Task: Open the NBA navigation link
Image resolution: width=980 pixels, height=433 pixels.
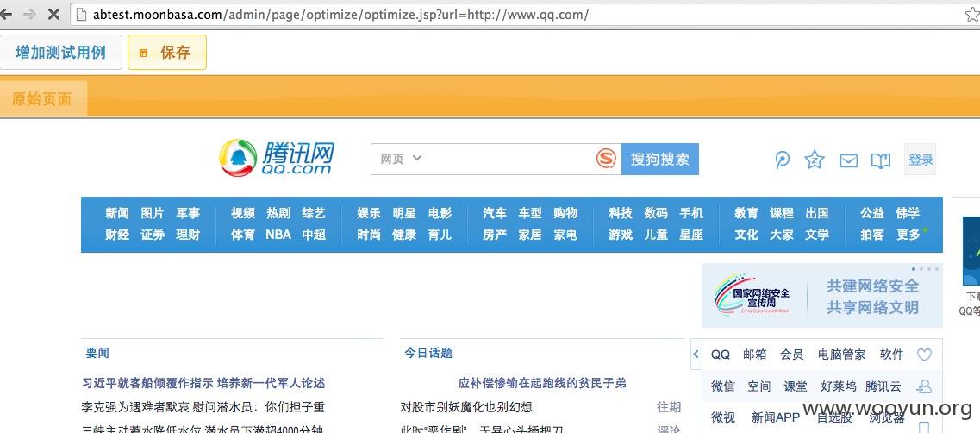Action: click(x=278, y=235)
